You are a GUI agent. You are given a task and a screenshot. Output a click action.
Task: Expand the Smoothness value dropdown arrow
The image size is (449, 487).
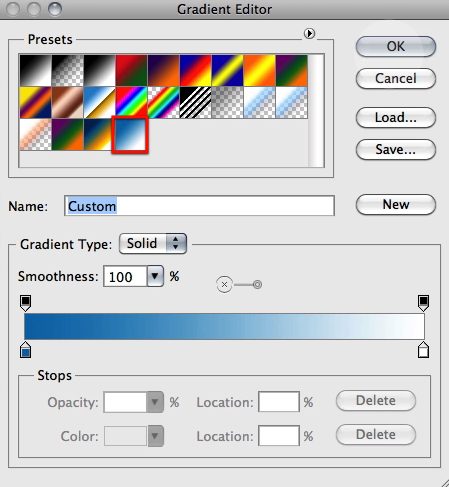155,276
